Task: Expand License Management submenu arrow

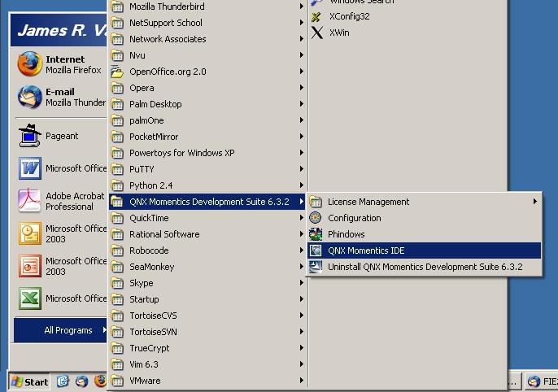Action: coord(535,202)
